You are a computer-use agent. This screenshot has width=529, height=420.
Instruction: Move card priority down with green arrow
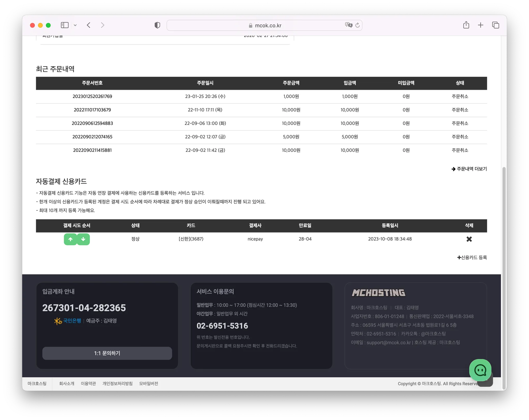(83, 239)
